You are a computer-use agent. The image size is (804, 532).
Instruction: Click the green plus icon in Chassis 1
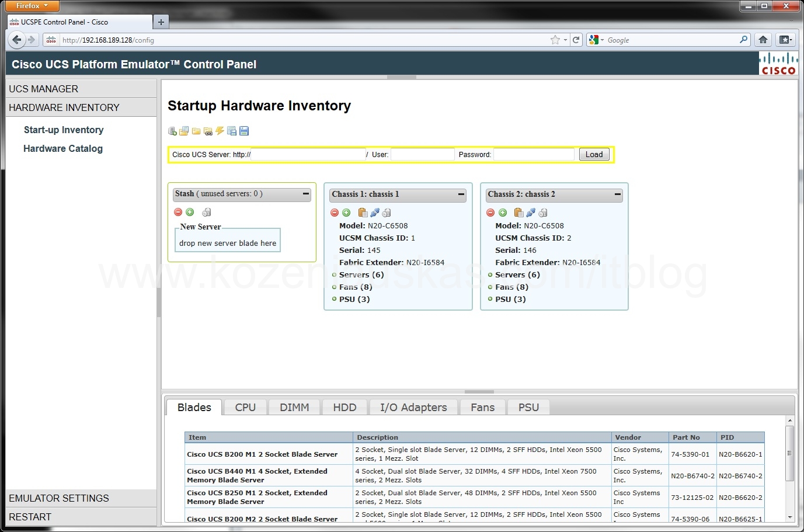(x=346, y=213)
